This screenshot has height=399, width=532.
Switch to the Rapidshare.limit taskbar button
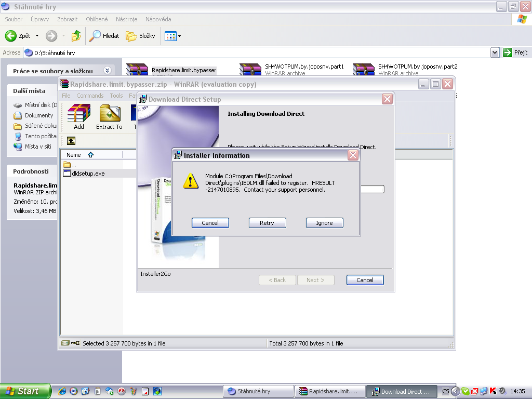pos(330,391)
